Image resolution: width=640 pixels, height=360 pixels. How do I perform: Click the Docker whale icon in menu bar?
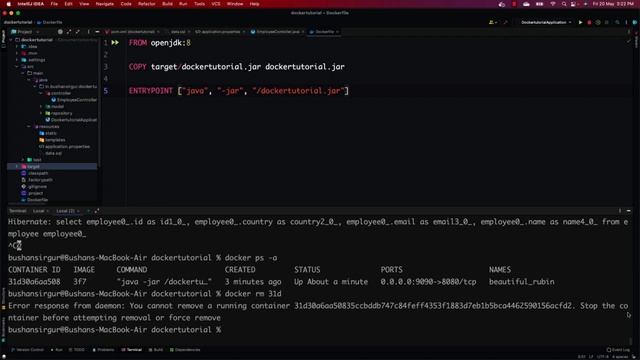[502, 4]
